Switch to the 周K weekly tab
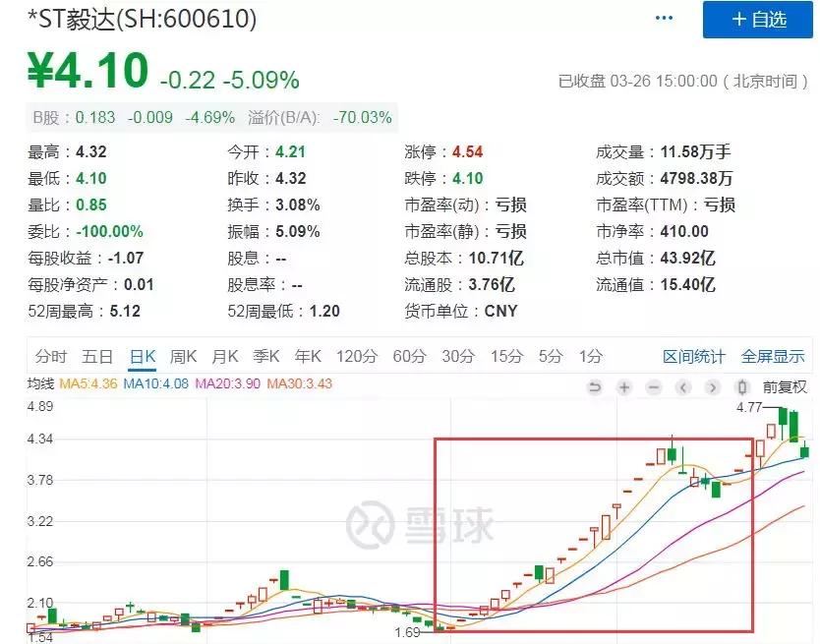The height and width of the screenshot is (644, 820). (x=183, y=357)
